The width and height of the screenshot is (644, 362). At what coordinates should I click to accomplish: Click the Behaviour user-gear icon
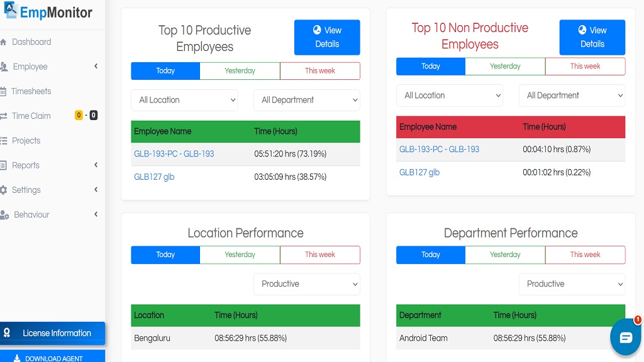[x=4, y=215]
